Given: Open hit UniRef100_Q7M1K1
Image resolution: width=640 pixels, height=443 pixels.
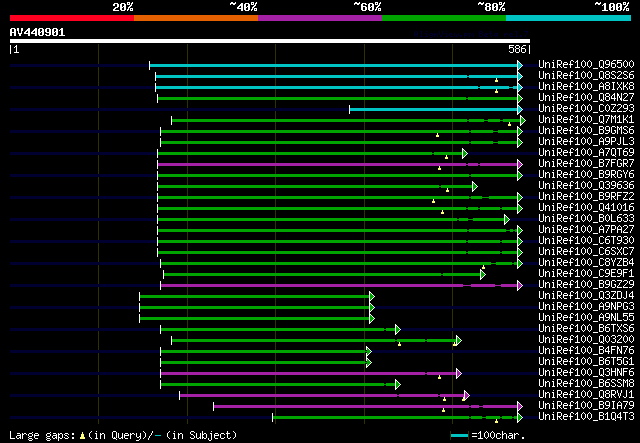Looking at the screenshot, I should pyautogui.click(x=586, y=120).
